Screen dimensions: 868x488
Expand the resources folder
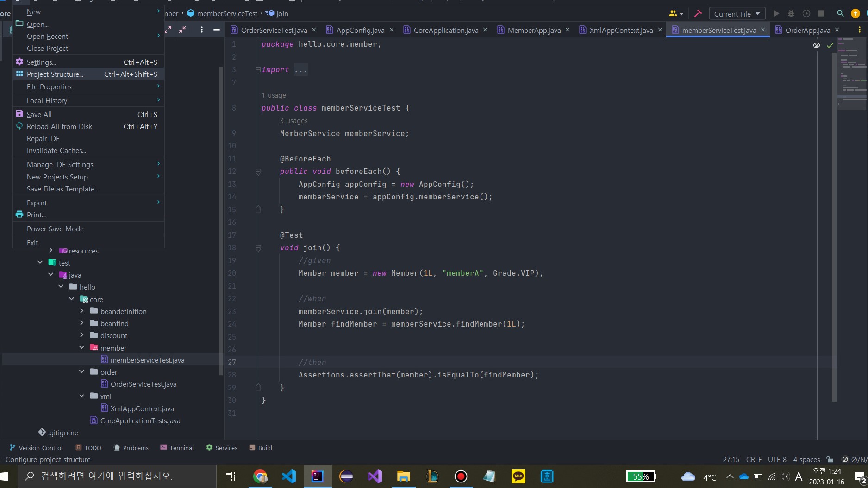coord(51,251)
